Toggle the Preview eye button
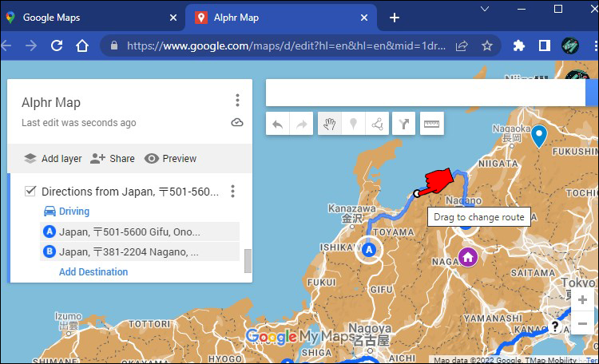The width and height of the screenshot is (599, 364). click(x=170, y=158)
